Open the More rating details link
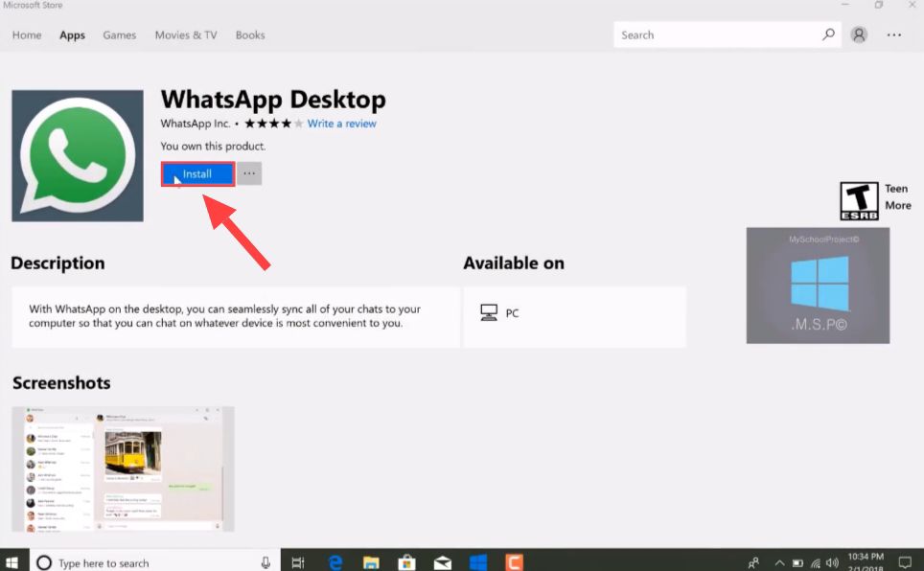The height and width of the screenshot is (571, 924). 898,206
